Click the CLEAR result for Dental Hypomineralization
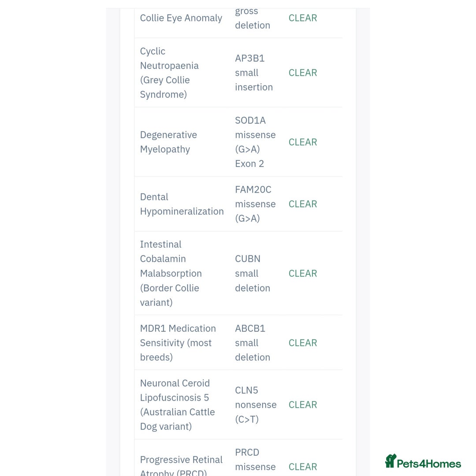 pyautogui.click(x=303, y=204)
